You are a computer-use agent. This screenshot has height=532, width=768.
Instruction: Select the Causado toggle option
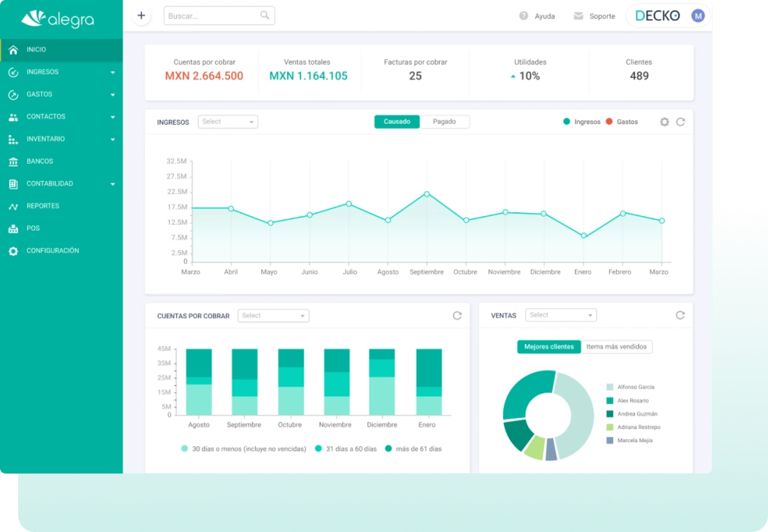click(x=397, y=122)
